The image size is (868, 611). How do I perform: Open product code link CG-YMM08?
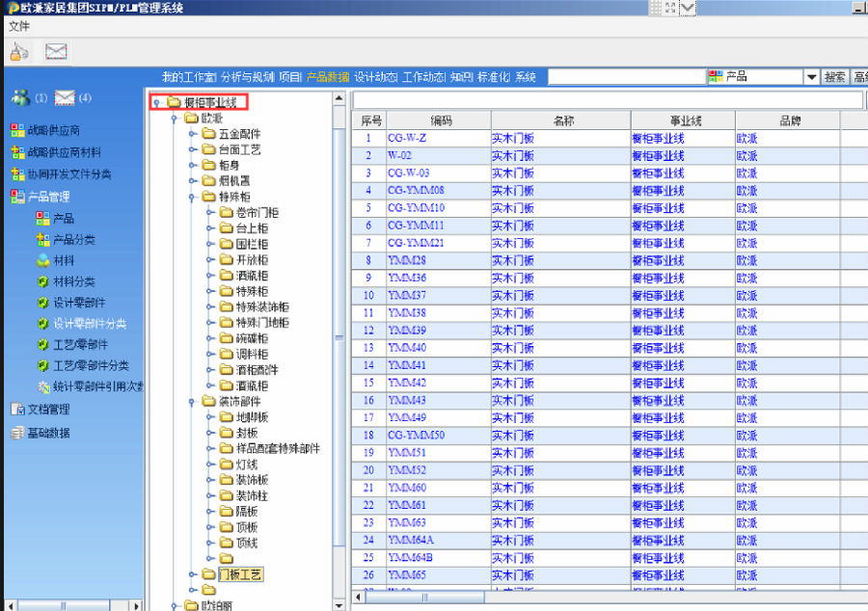pos(416,191)
